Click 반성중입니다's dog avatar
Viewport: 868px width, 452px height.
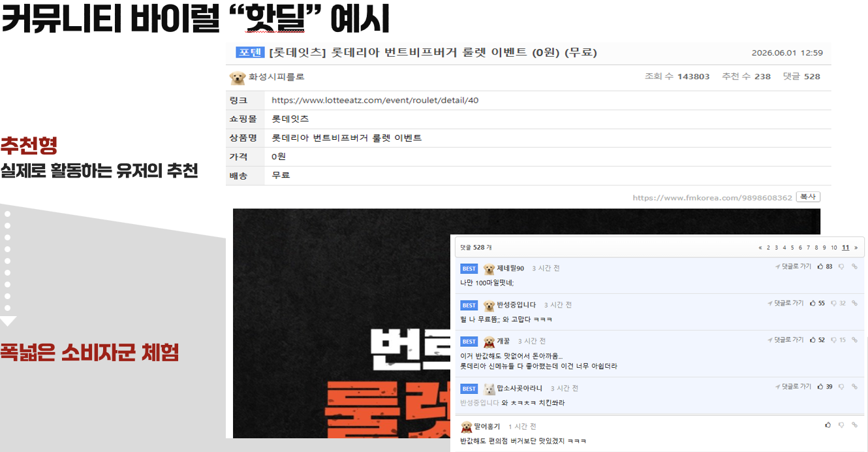[489, 305]
